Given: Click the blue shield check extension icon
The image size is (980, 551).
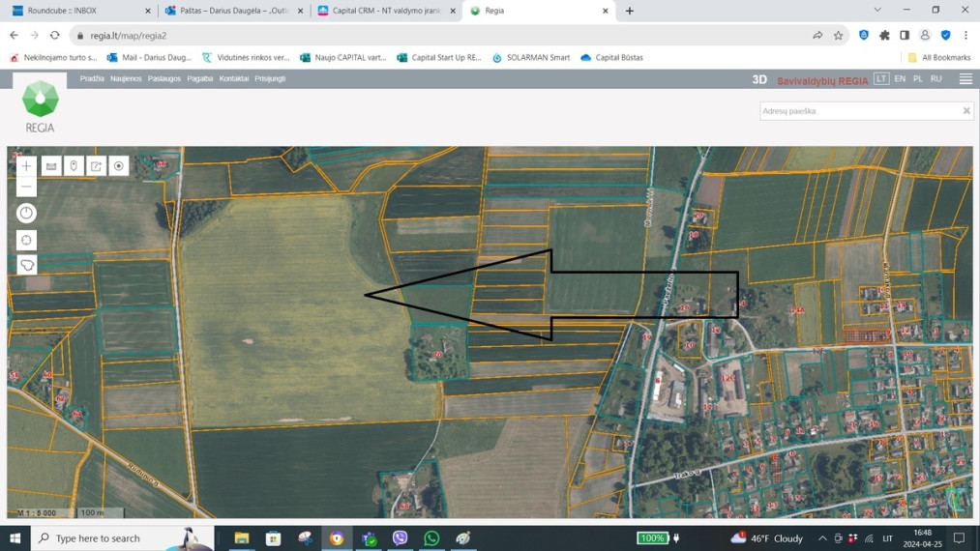Looking at the screenshot, I should pos(945,36).
